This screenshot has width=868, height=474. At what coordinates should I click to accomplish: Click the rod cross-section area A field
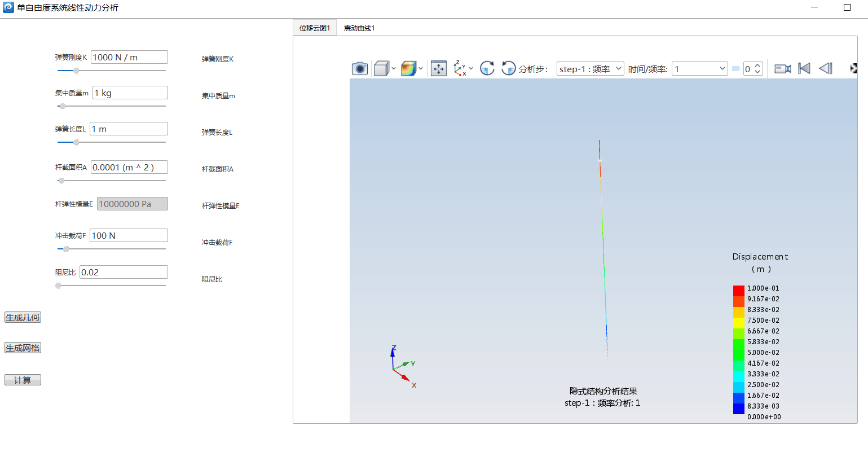tap(129, 167)
